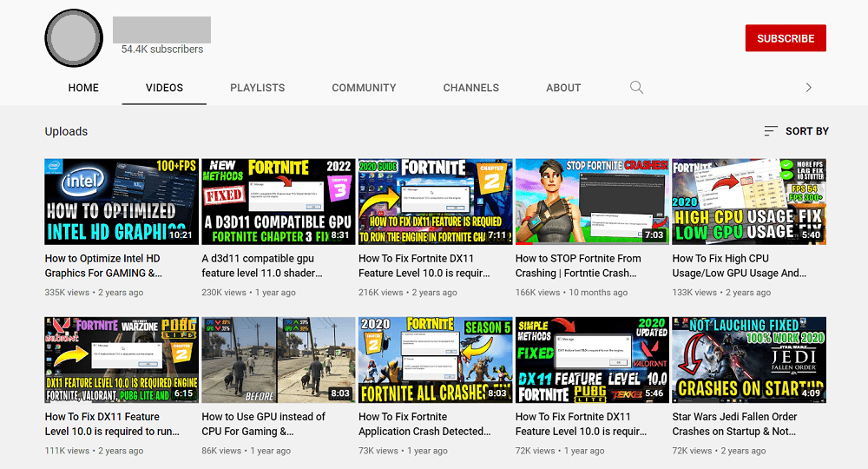This screenshot has width=868, height=469.
Task: Click title 'How To Fix Fortnite Application Crash Detected'
Action: click(x=424, y=424)
